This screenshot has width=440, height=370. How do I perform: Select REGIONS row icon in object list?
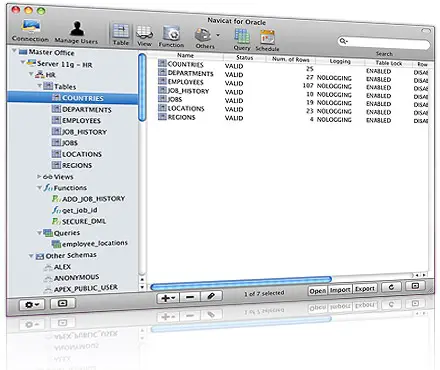[x=162, y=117]
